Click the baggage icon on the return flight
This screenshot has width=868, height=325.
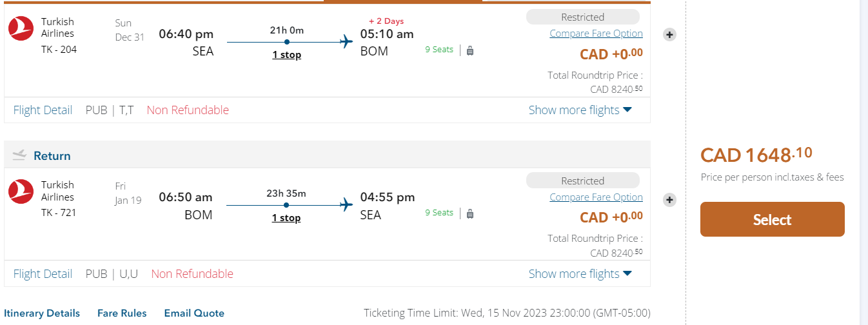470,213
